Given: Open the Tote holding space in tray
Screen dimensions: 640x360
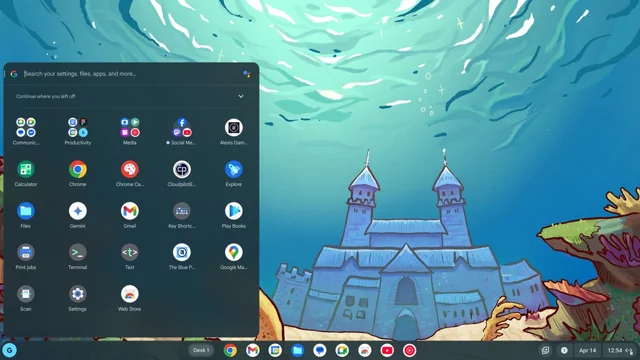Looking at the screenshot, I should [x=545, y=350].
